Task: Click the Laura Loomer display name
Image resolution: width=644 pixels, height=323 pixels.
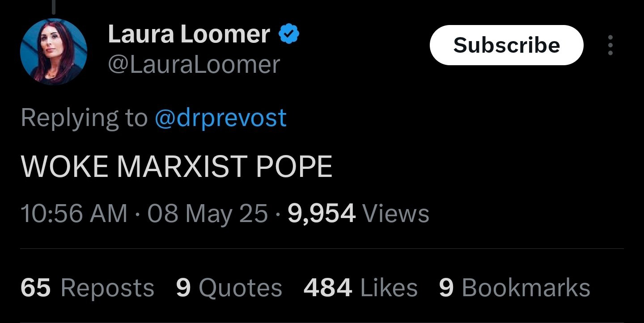Action: point(188,35)
